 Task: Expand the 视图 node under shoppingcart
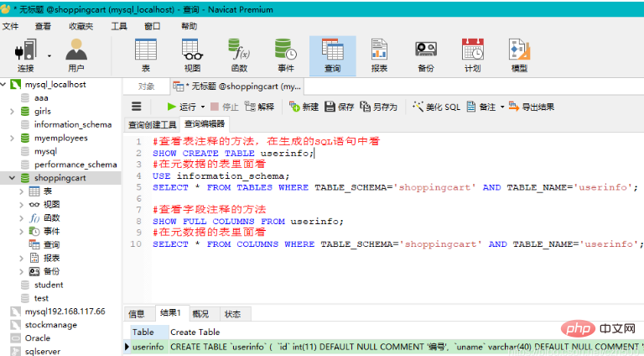pos(21,205)
